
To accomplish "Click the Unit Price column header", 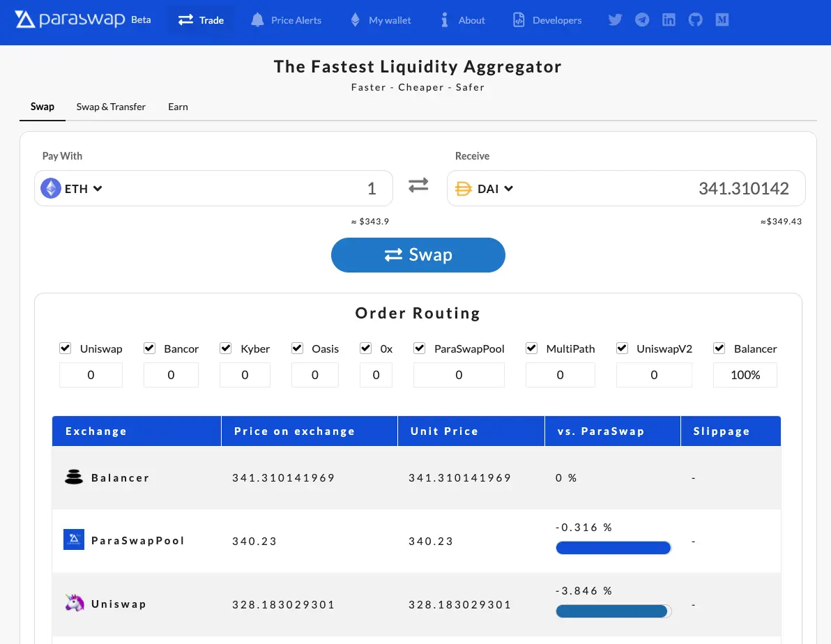I will coord(471,431).
